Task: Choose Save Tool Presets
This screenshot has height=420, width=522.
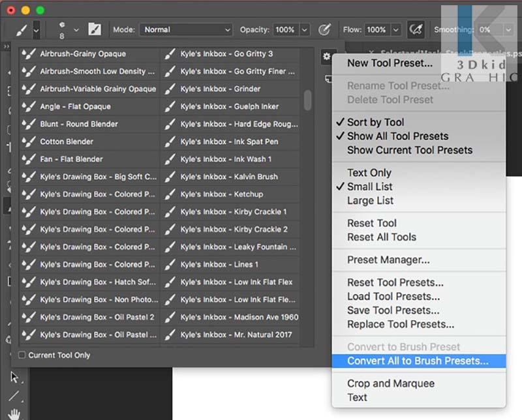Action: click(x=419, y=310)
